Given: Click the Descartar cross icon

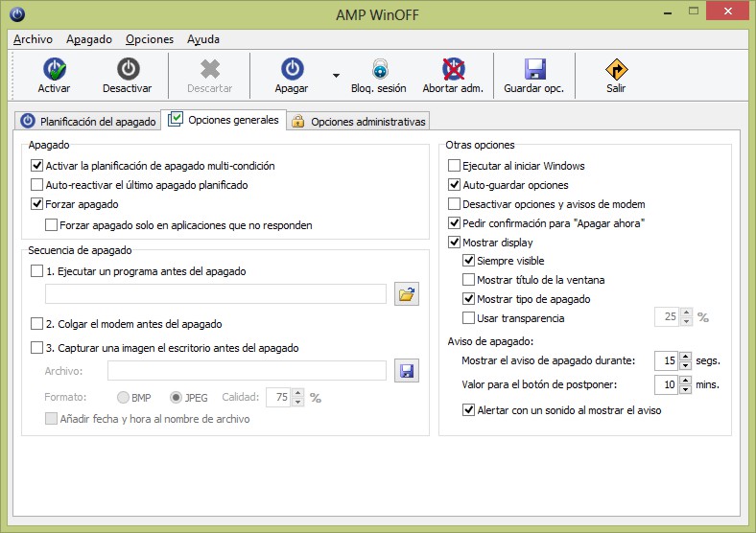Looking at the screenshot, I should coord(210,69).
